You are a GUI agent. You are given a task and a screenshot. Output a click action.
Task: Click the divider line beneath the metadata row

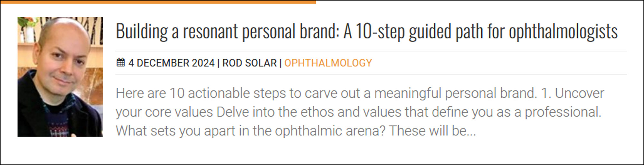point(371,74)
